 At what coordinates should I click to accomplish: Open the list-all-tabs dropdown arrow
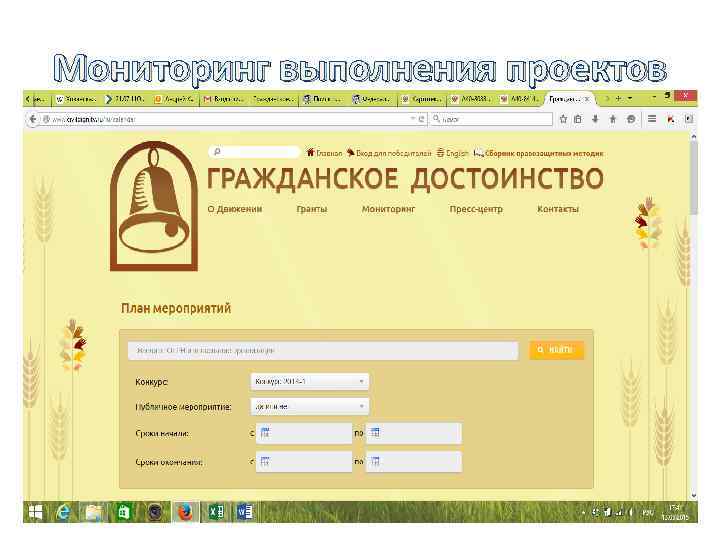[630, 98]
